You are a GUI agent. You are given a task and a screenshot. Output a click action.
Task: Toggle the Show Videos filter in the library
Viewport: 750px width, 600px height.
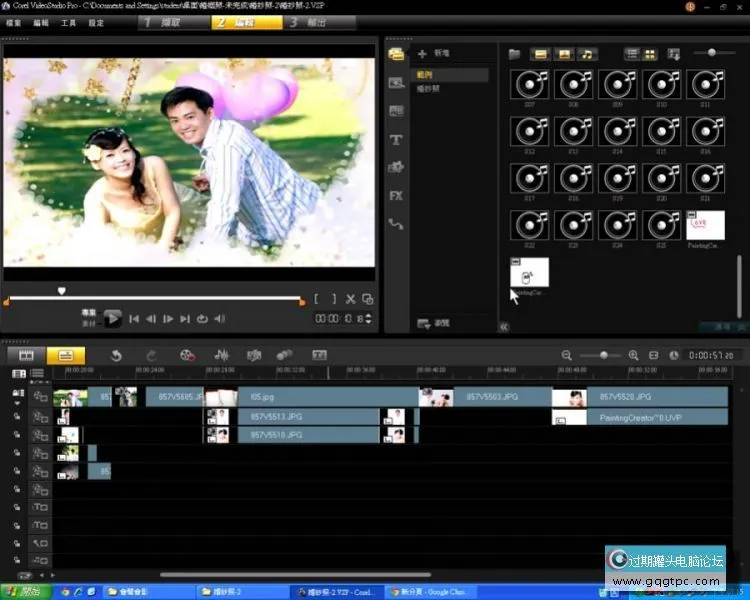click(x=540, y=53)
